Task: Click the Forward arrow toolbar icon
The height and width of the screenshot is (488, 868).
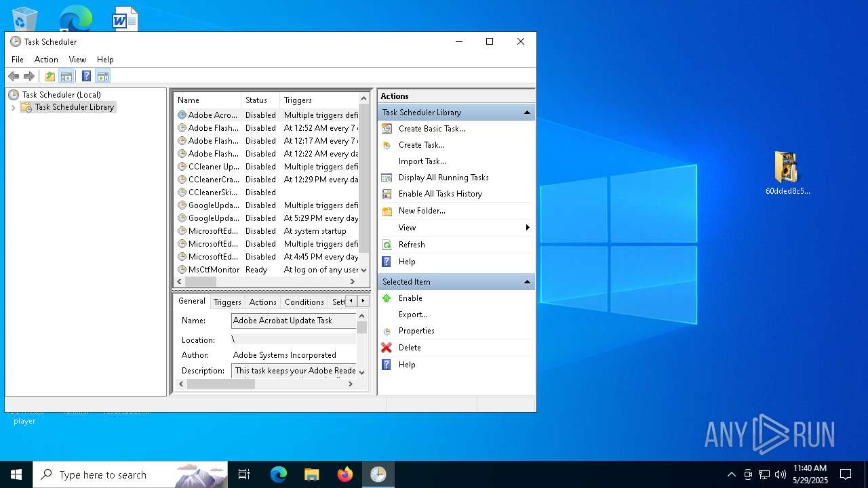Action: tap(29, 76)
